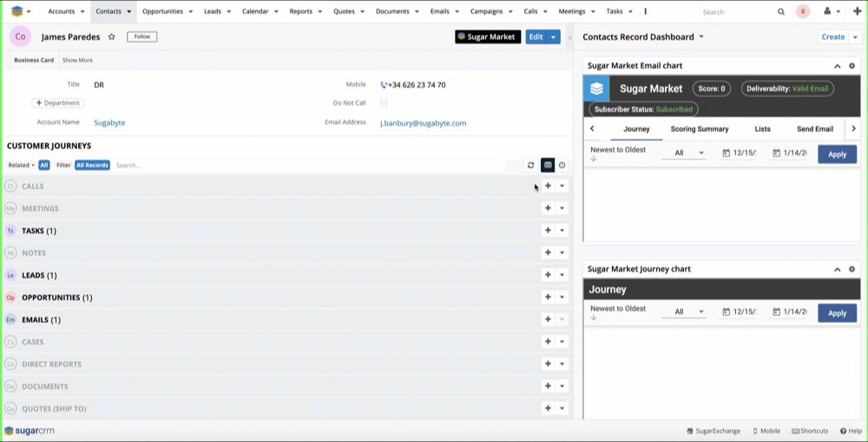Open Sugar Market Email chart gear settings

(852, 66)
